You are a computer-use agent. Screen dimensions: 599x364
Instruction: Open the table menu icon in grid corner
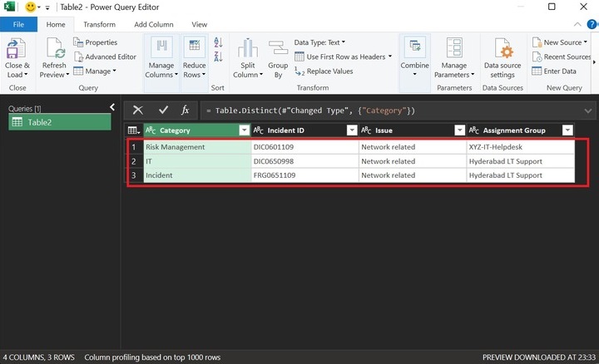point(134,130)
